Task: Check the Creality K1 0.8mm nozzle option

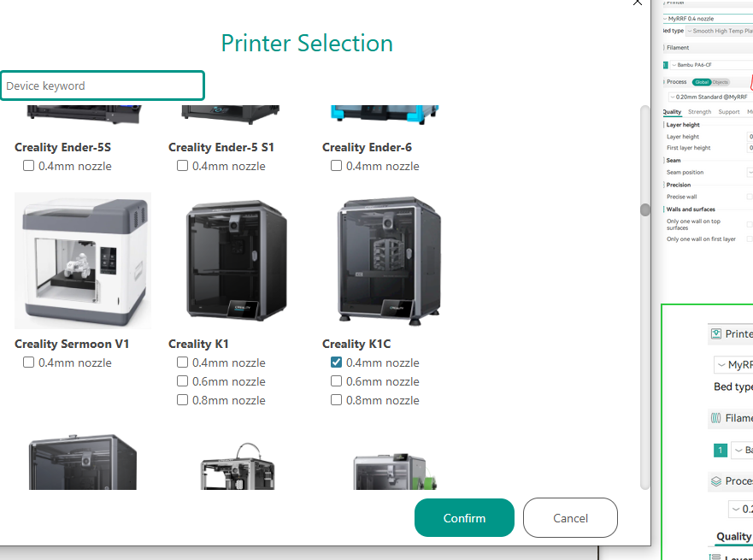Action: click(x=183, y=399)
